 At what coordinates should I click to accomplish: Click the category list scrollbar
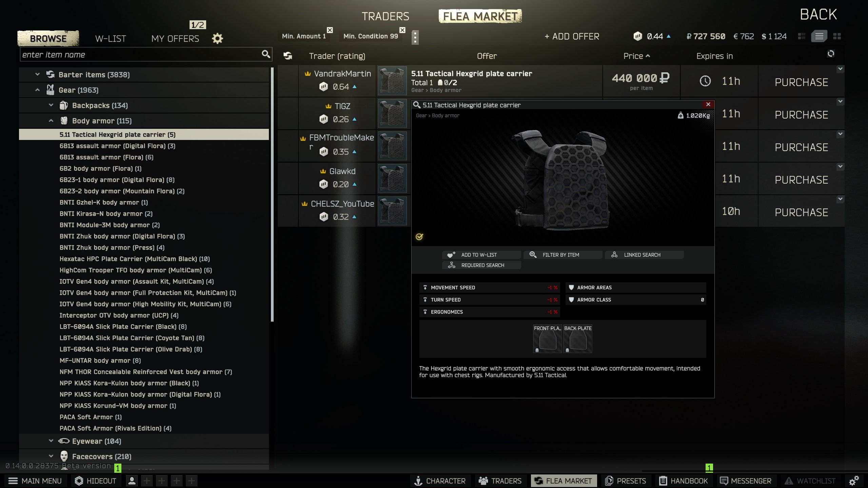tap(272, 195)
